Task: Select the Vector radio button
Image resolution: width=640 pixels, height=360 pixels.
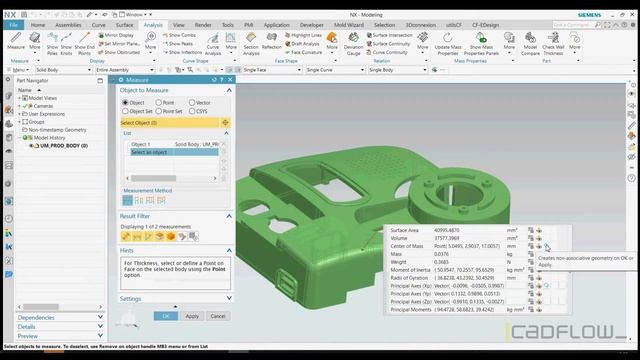Action: click(x=192, y=102)
